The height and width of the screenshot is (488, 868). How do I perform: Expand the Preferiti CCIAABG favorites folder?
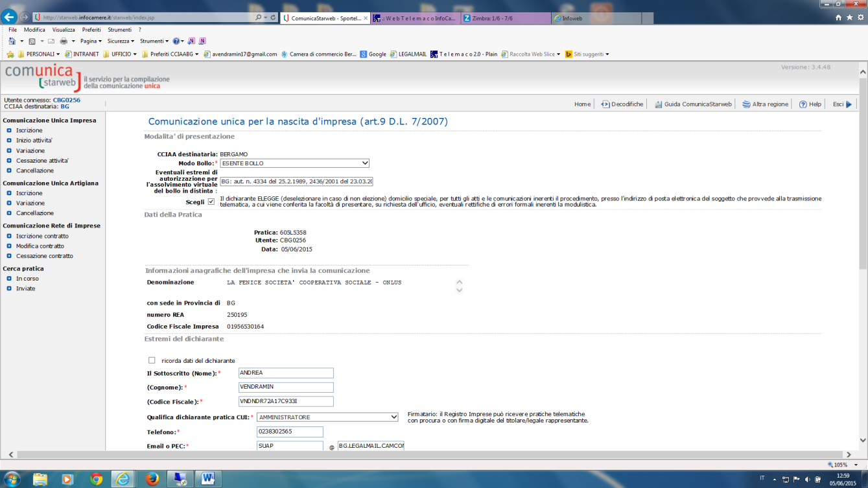click(171, 54)
